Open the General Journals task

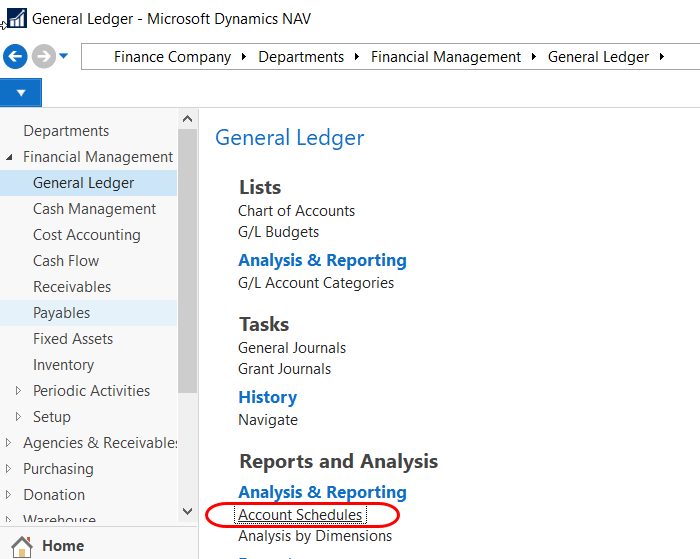(292, 348)
